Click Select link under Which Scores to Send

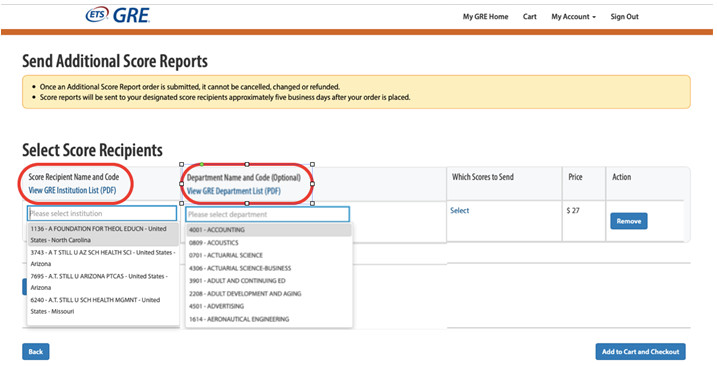tap(460, 210)
